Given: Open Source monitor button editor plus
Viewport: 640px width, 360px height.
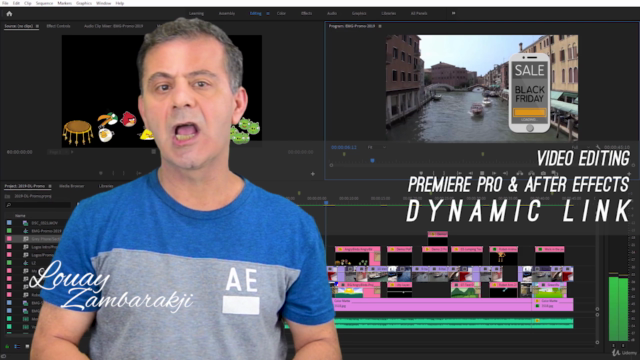Looking at the screenshot, I should tap(313, 174).
